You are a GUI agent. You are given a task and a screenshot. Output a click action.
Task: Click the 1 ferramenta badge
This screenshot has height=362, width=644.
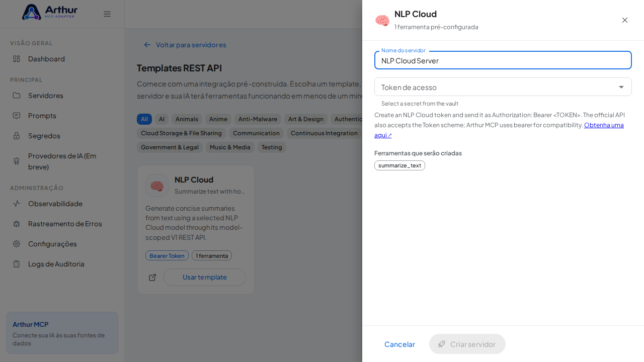tap(212, 255)
